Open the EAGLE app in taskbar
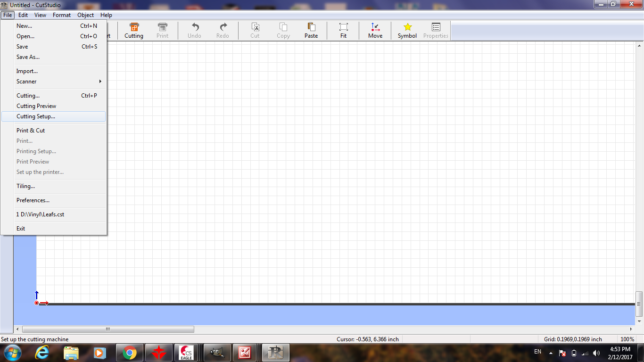Screen dimensions: 644x362 [187, 353]
